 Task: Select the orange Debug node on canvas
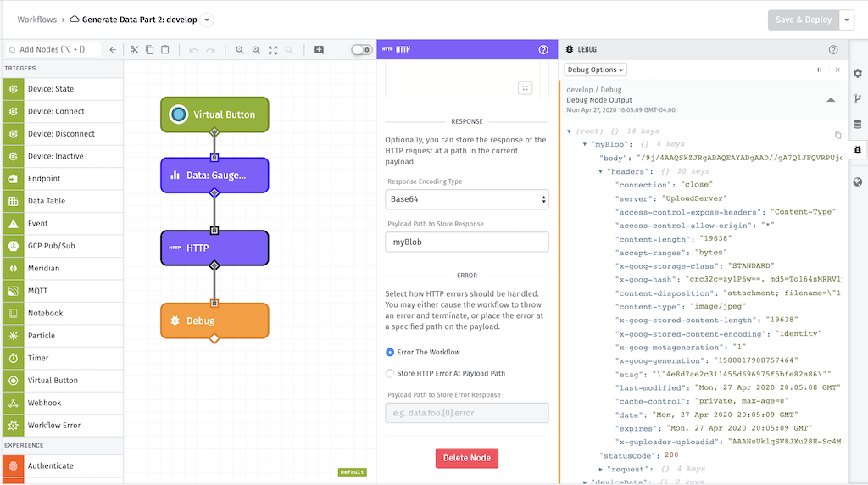214,321
